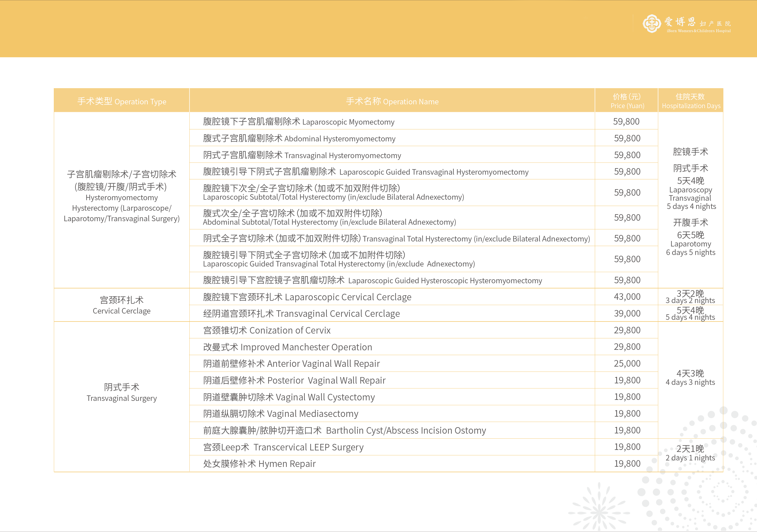Select 'Transvaginal Cervical Cerclage' row
Screen dimensions: 757x532
pos(392,313)
